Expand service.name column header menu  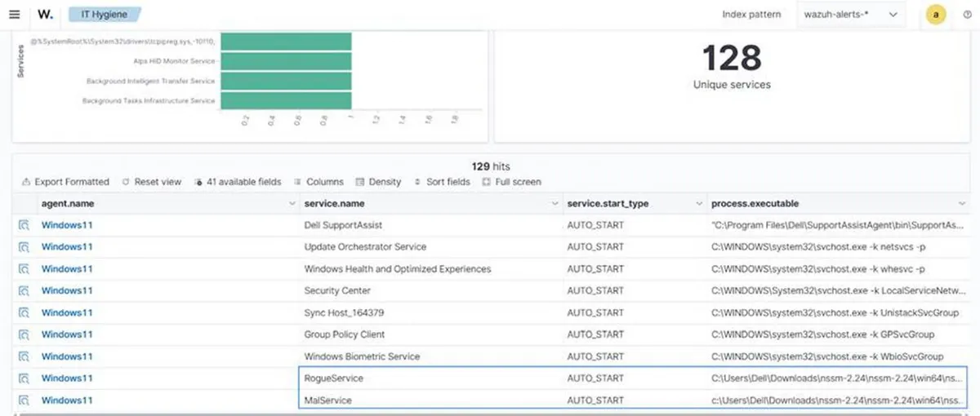(555, 203)
